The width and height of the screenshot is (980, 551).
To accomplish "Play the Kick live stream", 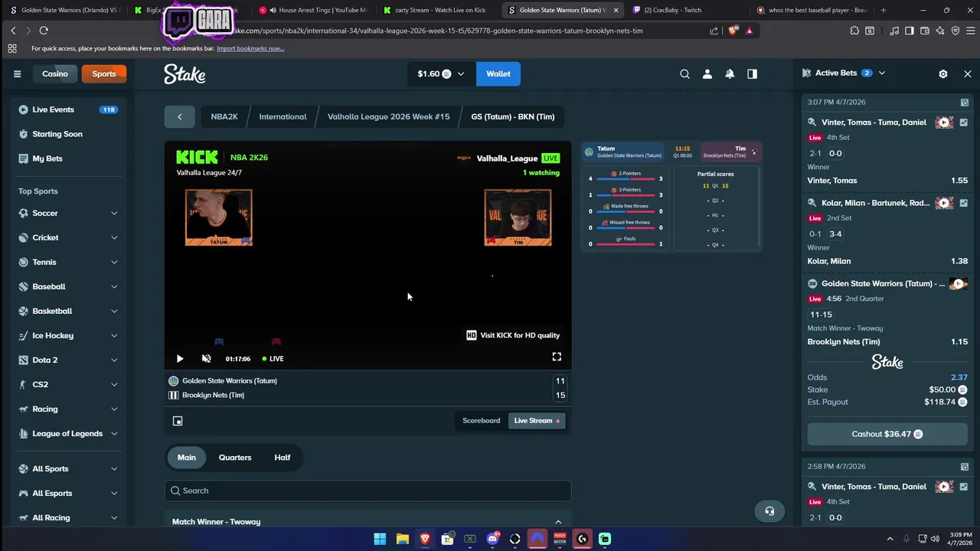I will (180, 358).
